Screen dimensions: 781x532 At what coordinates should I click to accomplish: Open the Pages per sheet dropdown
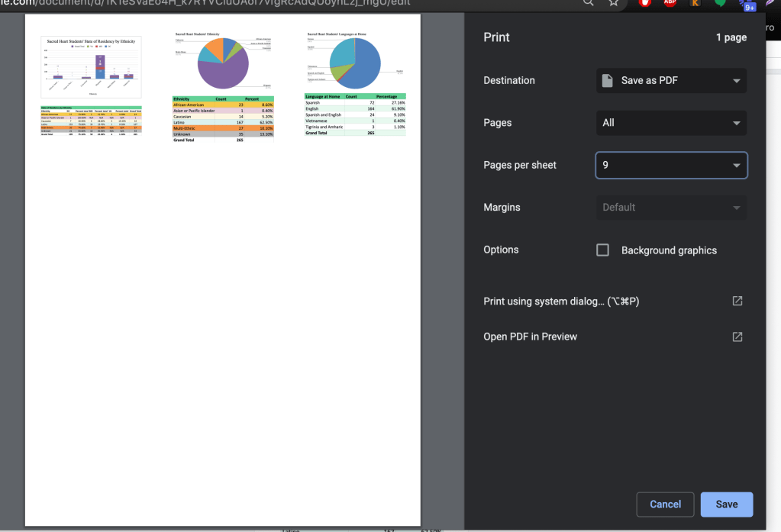671,166
